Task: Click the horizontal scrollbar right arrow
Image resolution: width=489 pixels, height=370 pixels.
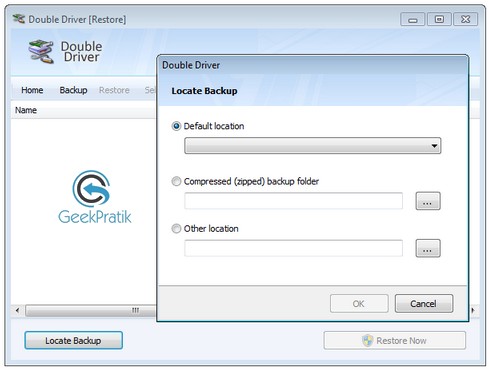Action: pos(473,310)
